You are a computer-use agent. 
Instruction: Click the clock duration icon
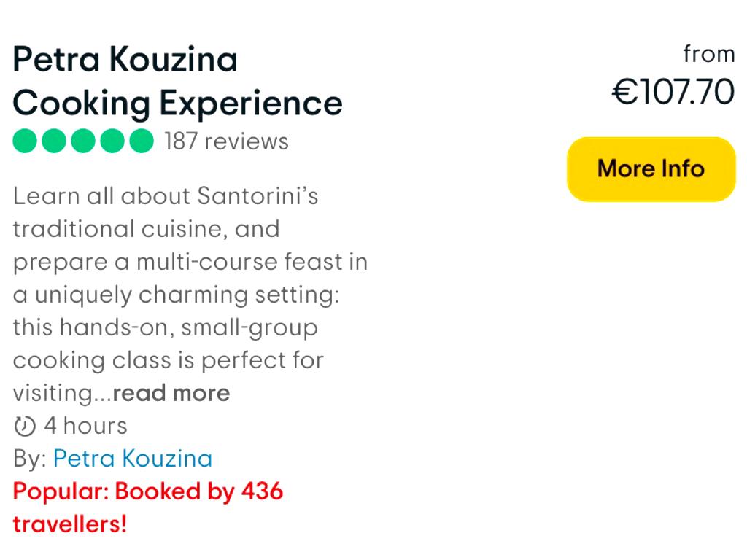click(x=25, y=426)
